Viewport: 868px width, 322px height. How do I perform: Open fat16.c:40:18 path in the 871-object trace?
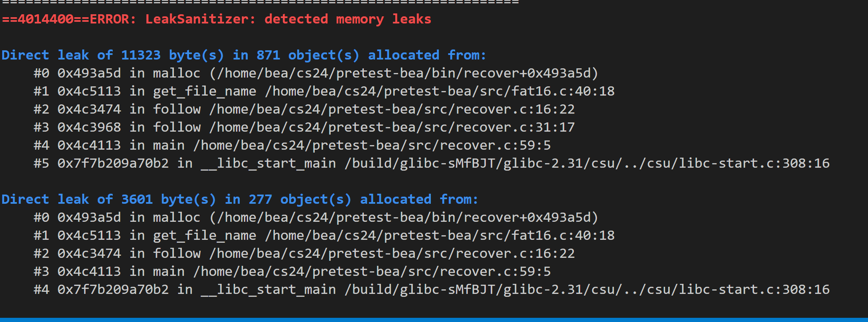click(x=440, y=91)
